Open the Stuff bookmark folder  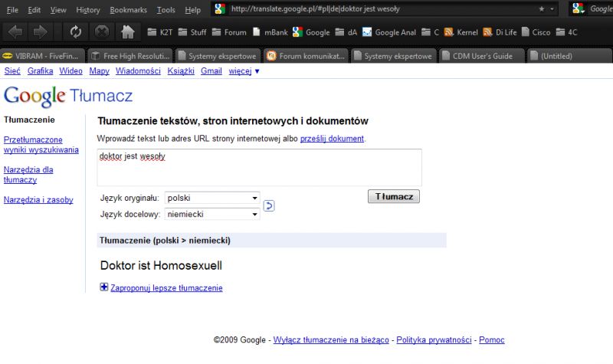pos(192,32)
